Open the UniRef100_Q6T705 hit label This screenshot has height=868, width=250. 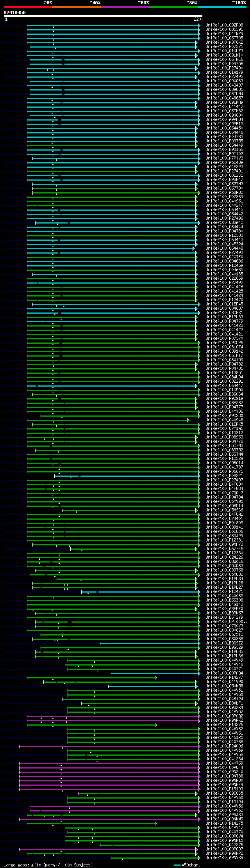click(x=224, y=38)
